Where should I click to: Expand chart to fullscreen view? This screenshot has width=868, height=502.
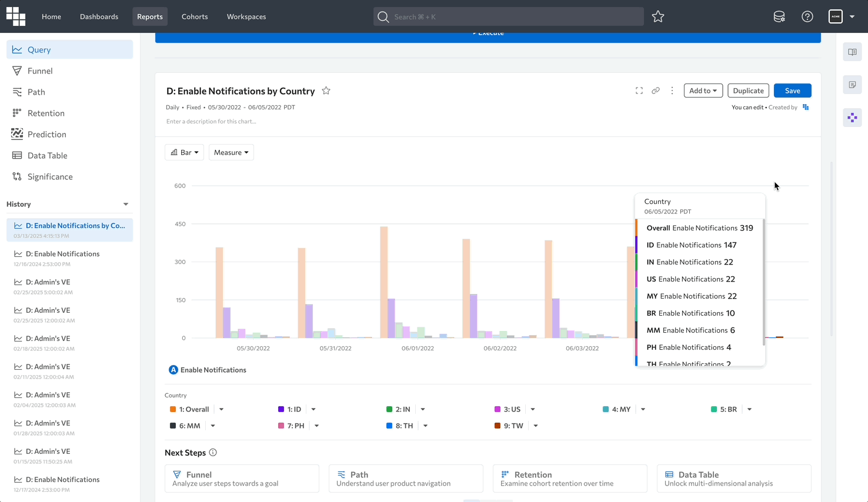(x=639, y=91)
